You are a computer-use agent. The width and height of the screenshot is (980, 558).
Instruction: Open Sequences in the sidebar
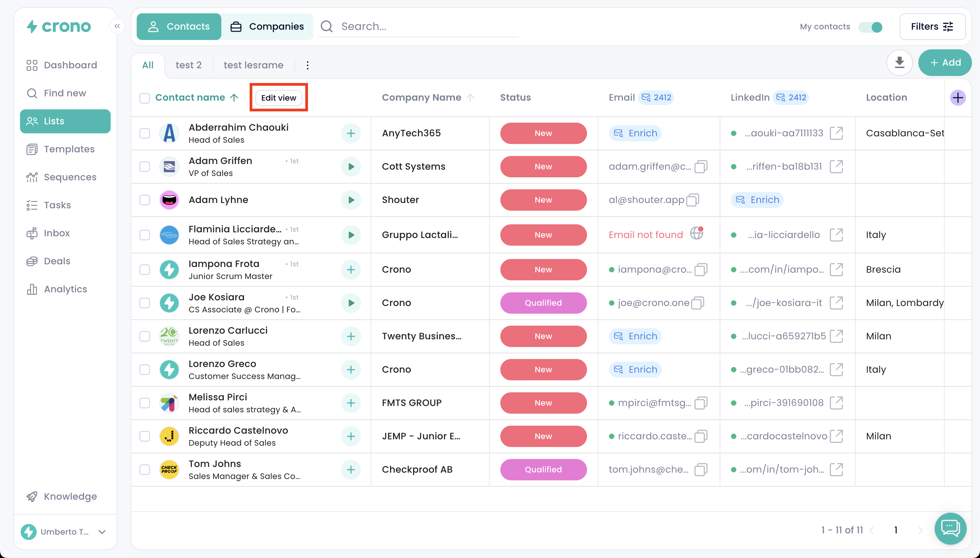(x=70, y=177)
